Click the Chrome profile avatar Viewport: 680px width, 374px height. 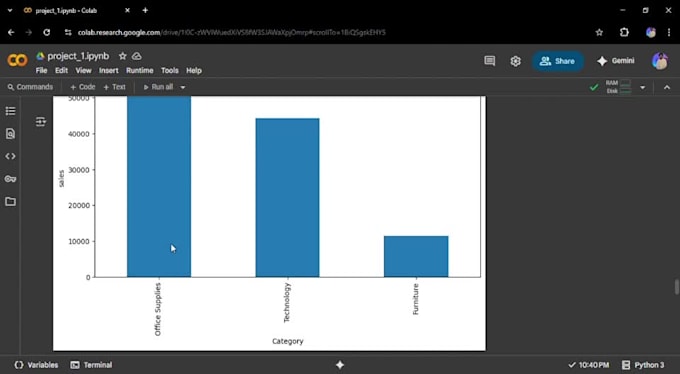pyautogui.click(x=651, y=33)
